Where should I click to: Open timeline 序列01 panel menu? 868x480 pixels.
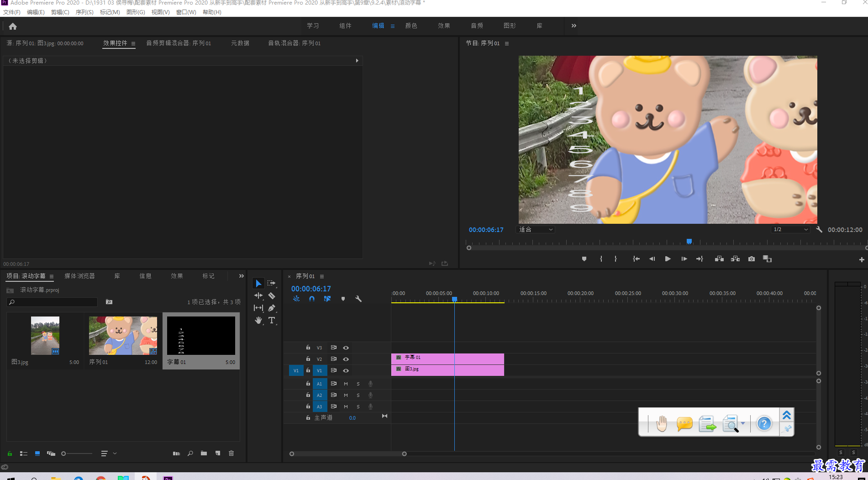(322, 276)
